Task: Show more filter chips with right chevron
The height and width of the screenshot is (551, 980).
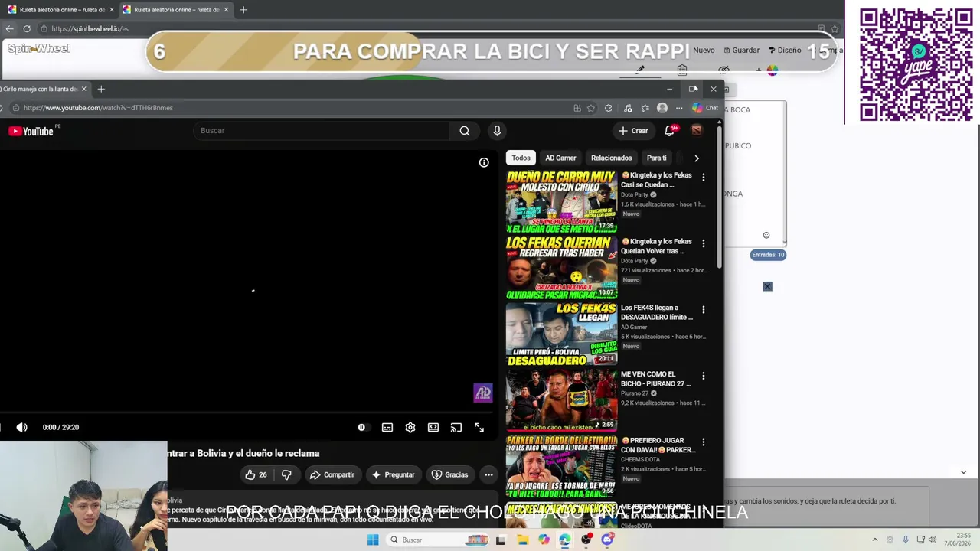Action: 696,158
